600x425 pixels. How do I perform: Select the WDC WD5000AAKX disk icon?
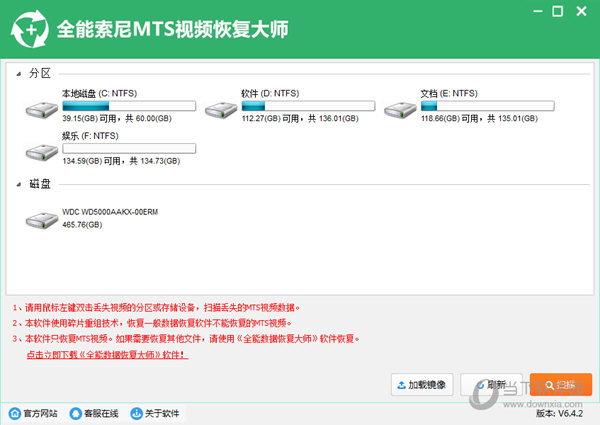[x=42, y=220]
